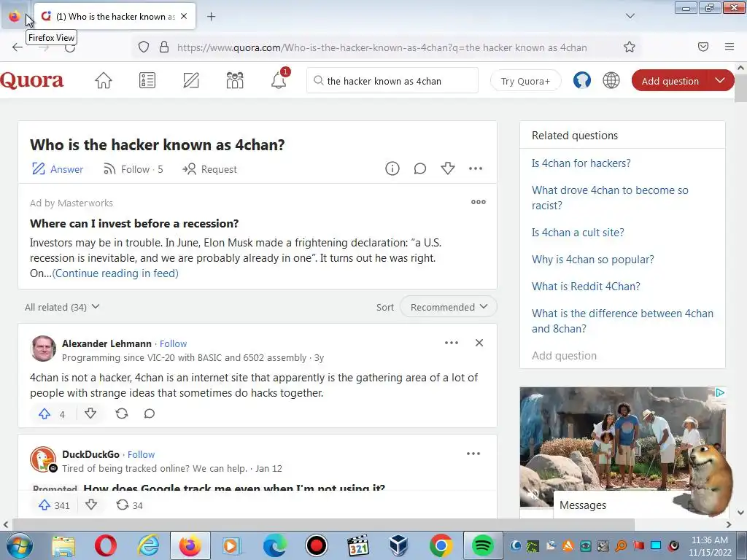Image resolution: width=747 pixels, height=560 pixels.
Task: Launch Spotify from the taskbar
Action: [x=483, y=545]
